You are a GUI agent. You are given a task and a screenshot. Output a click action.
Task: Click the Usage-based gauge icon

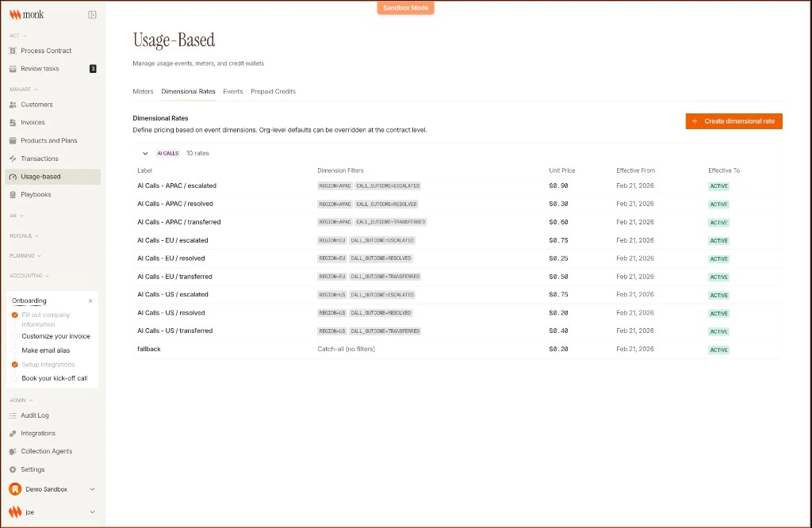click(13, 177)
